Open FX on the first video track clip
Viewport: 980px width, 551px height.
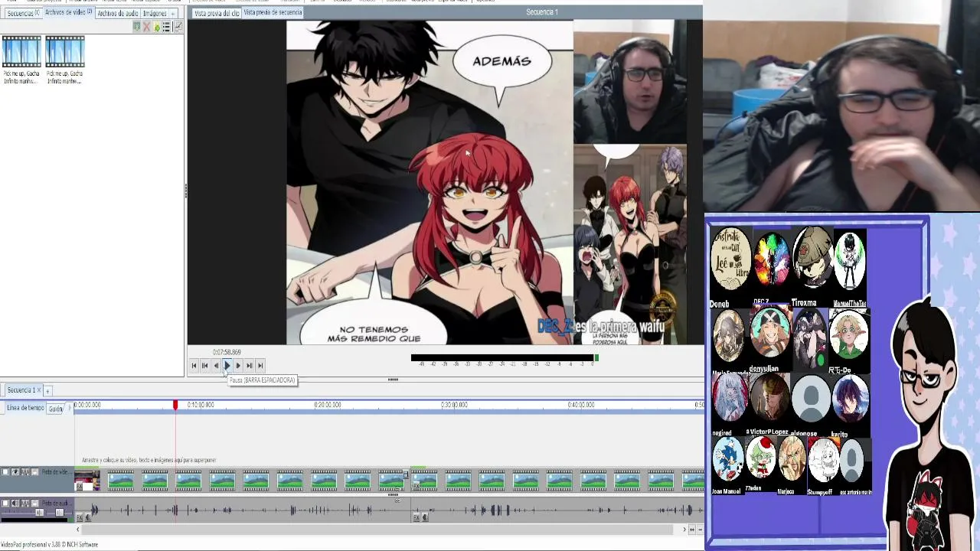point(79,487)
